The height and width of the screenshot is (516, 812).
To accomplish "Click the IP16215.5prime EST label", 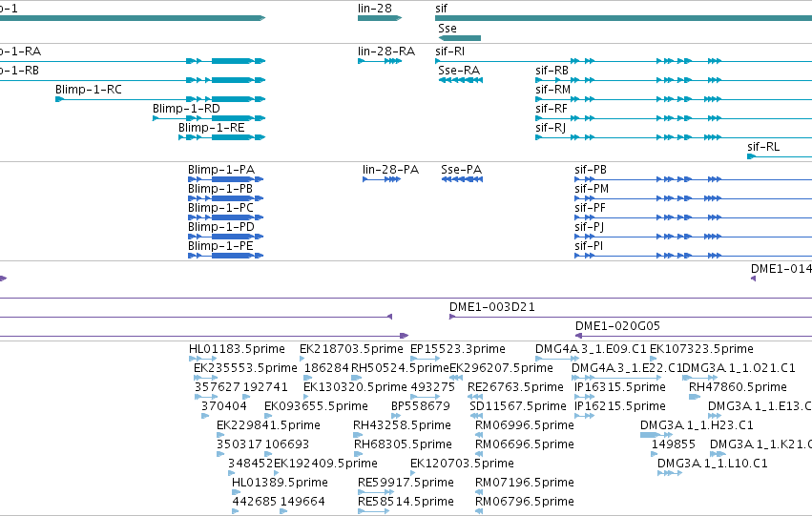I will tap(620, 406).
